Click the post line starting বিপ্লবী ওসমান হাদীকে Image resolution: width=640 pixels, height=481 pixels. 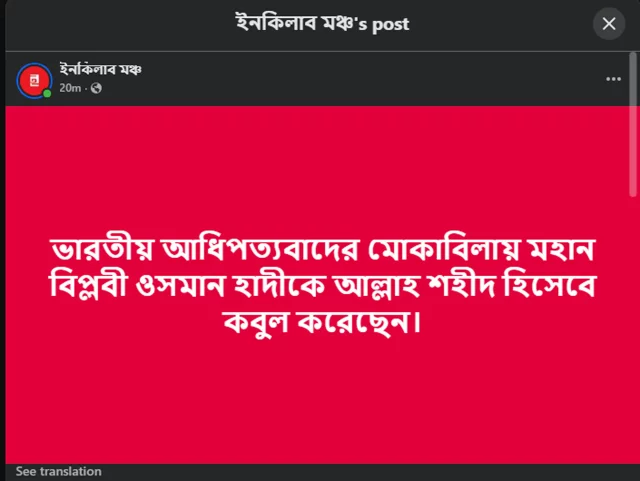point(322,284)
